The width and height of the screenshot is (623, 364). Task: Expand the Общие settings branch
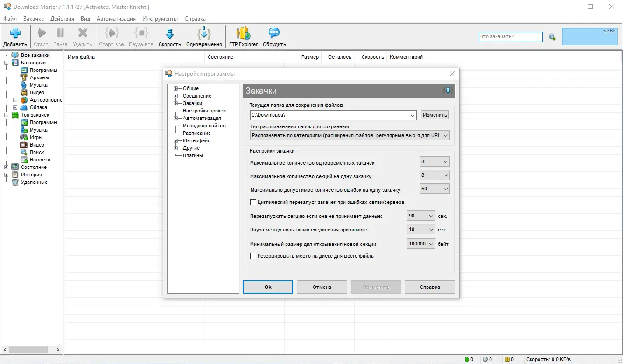pyautogui.click(x=176, y=88)
